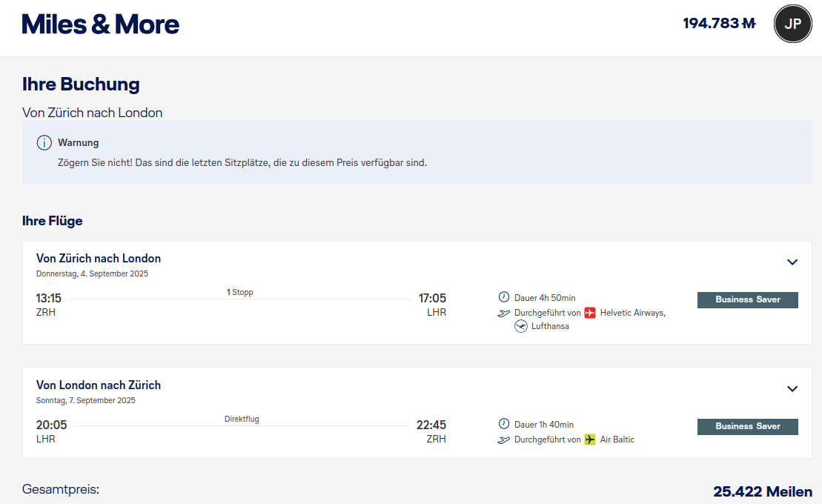Expand the Von Zürich nach London flight details
This screenshot has height=504, width=822.
click(792, 262)
